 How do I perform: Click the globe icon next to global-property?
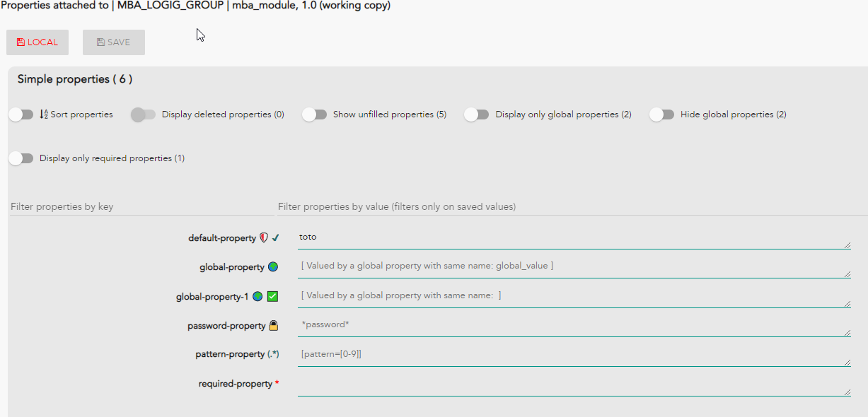[x=273, y=267]
